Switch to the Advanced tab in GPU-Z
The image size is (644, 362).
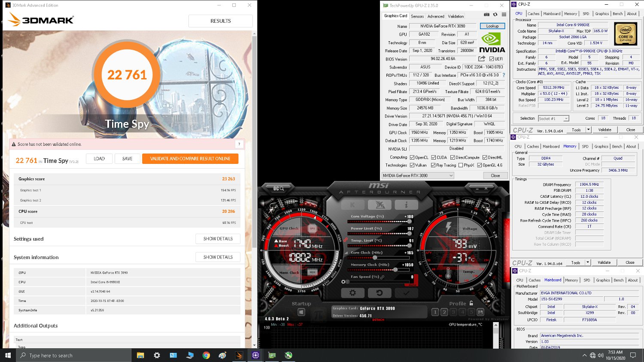436,16
